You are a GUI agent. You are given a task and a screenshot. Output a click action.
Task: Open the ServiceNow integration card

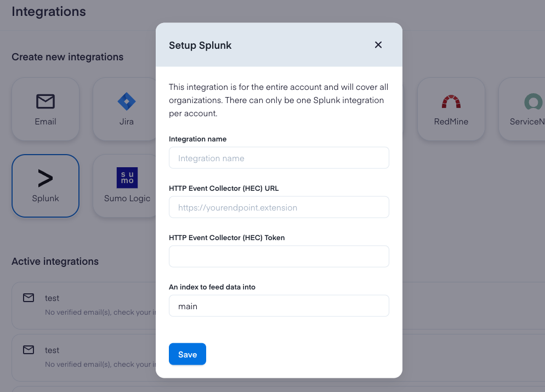point(522,109)
